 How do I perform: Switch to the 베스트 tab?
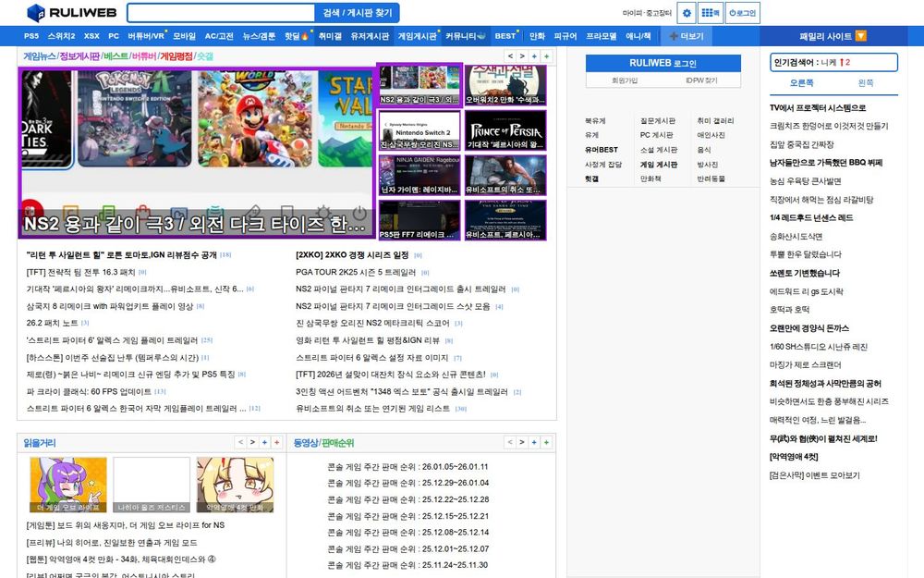point(115,56)
